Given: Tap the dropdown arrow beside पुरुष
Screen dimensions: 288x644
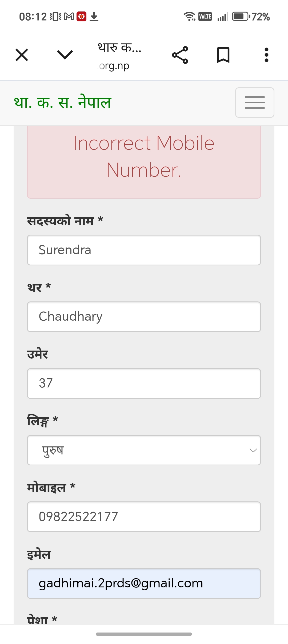Looking at the screenshot, I should point(253,450).
